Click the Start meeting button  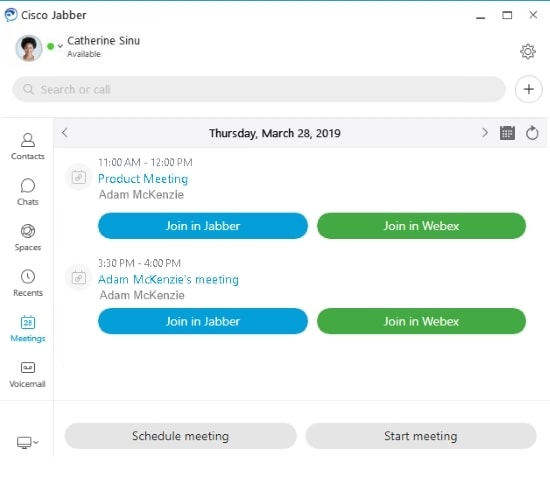point(421,436)
